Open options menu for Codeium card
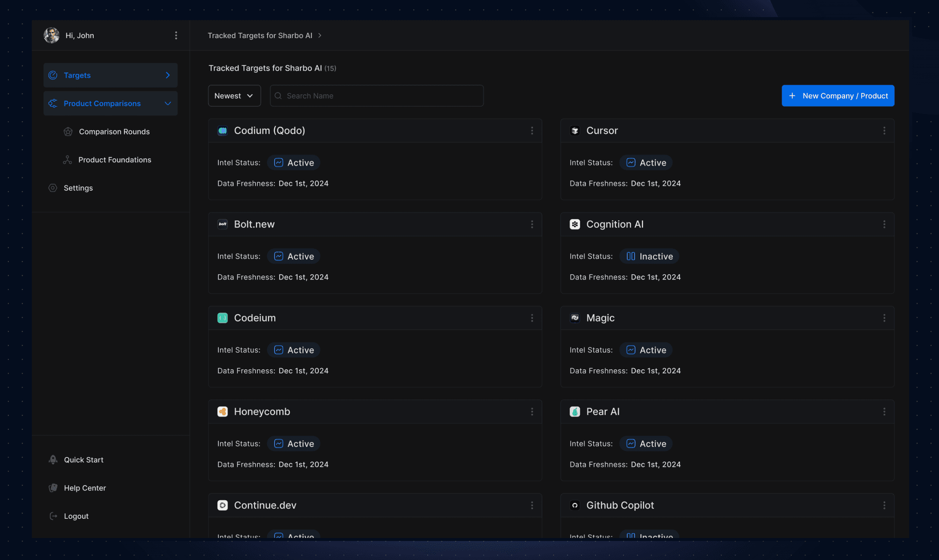This screenshot has width=939, height=560. coord(532,318)
